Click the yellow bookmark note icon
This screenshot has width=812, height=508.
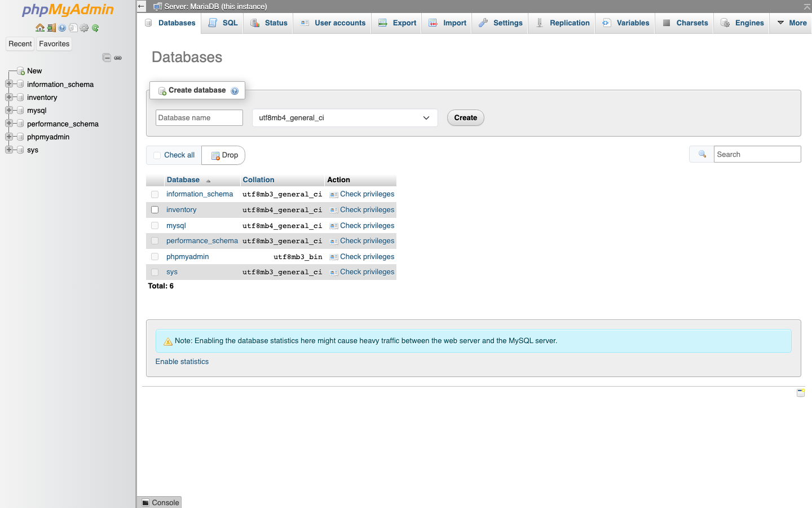tap(801, 392)
